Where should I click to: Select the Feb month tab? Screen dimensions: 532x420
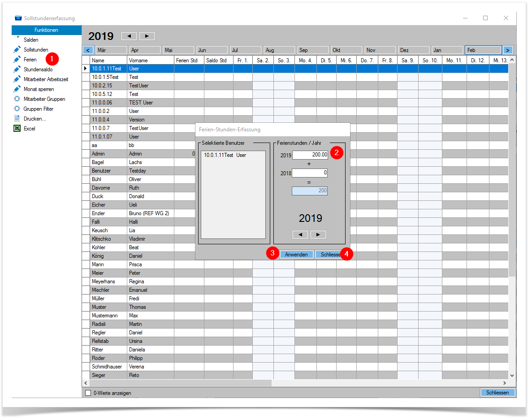(483, 50)
